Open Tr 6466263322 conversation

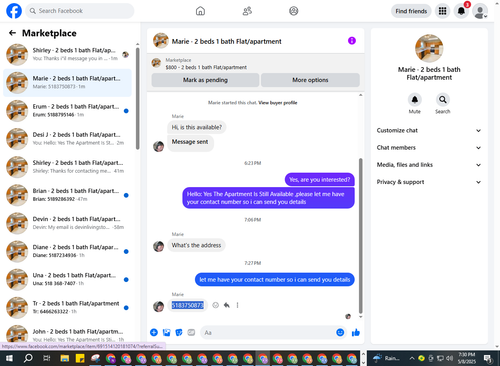coord(67,307)
